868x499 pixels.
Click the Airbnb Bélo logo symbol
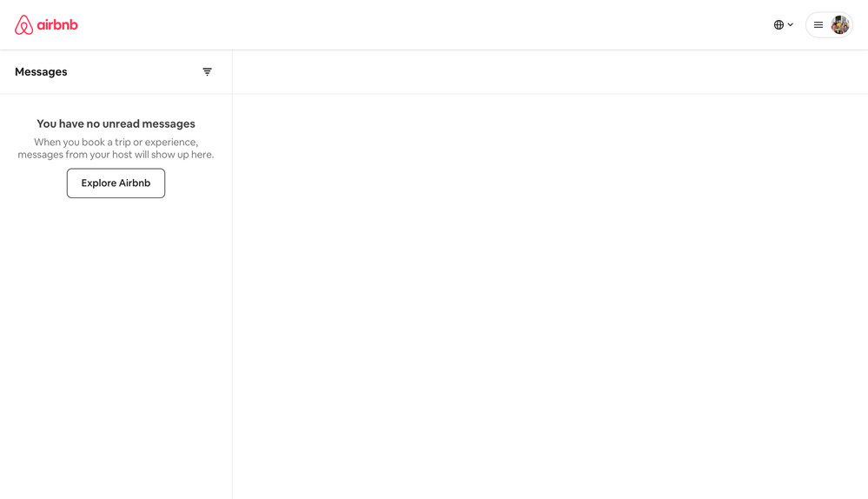23,25
